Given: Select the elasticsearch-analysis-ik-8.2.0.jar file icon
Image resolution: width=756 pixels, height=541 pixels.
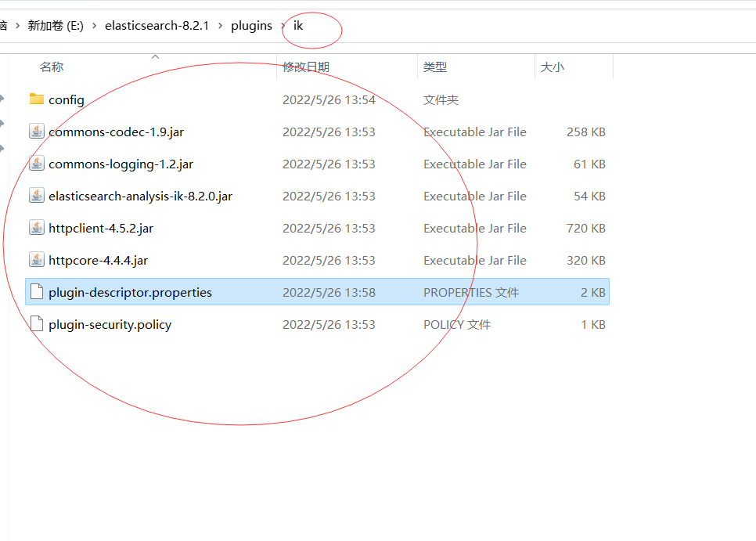Looking at the screenshot, I should tap(37, 196).
